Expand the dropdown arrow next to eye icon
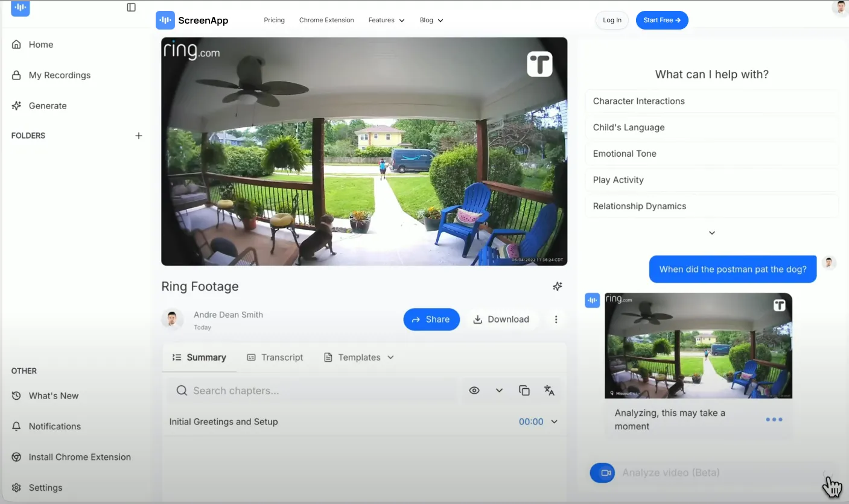849x504 pixels. pos(499,391)
